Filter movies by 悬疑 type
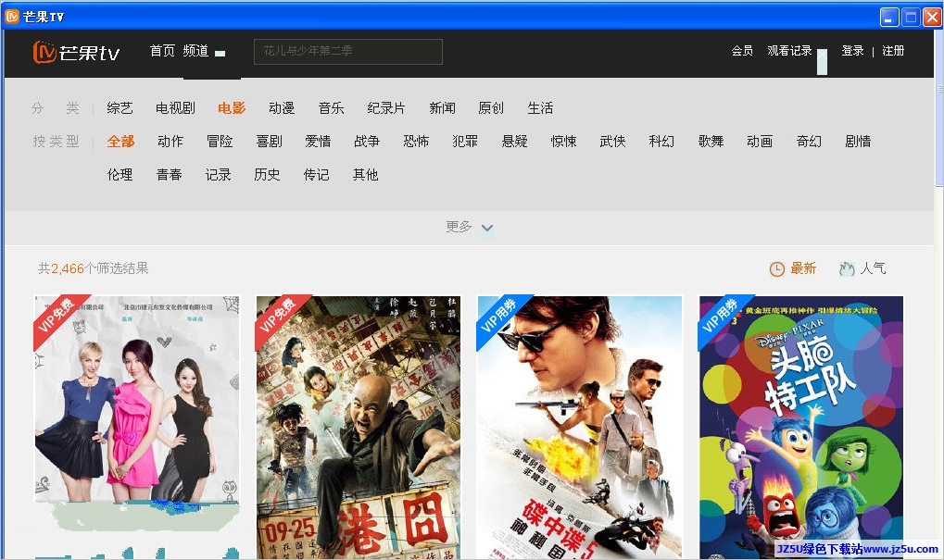Viewport: 944px width, 560px height. [x=515, y=142]
